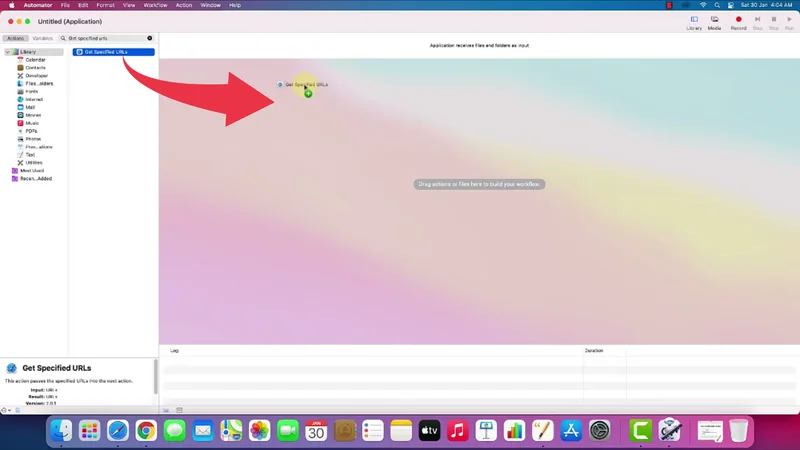Image resolution: width=800 pixels, height=450 pixels.
Task: Switch to the Actions segment
Action: 16,38
